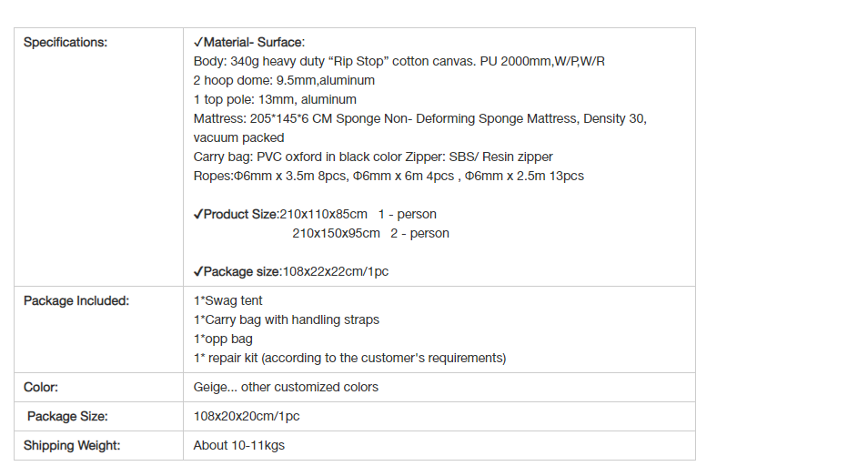The width and height of the screenshot is (868, 466).
Task: Select the Specifications row label
Action: pos(66,43)
